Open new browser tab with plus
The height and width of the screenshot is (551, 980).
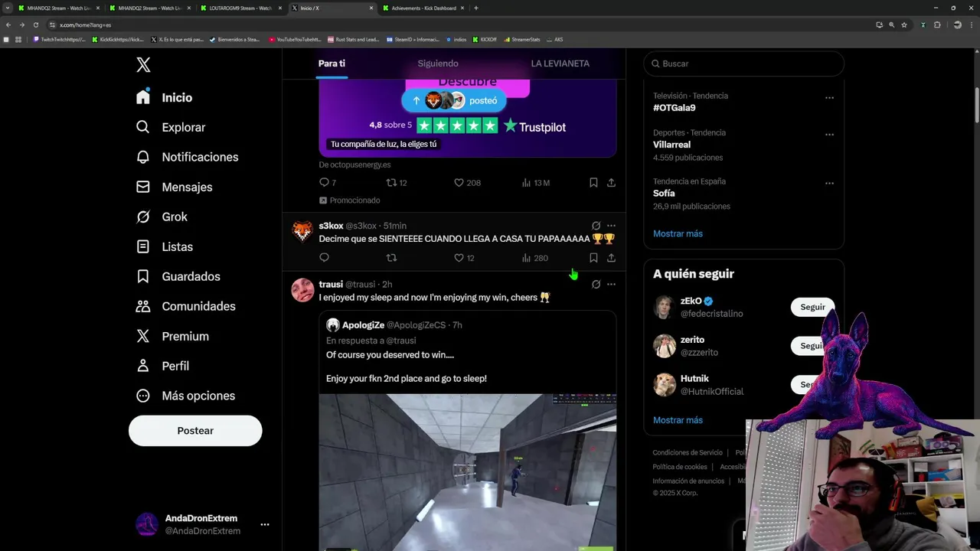click(x=476, y=8)
